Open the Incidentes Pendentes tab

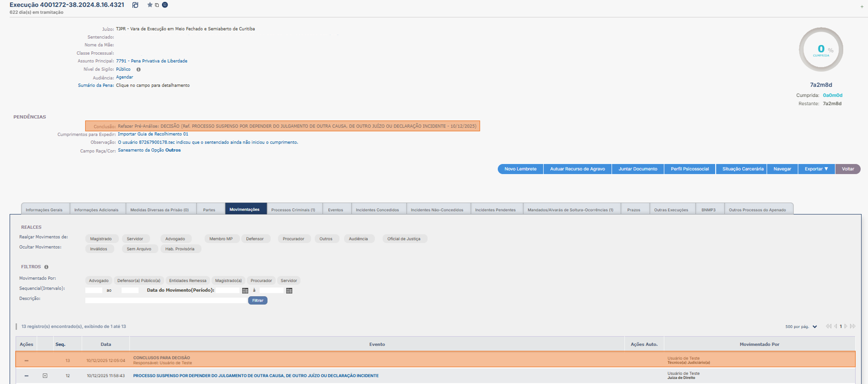coord(495,210)
